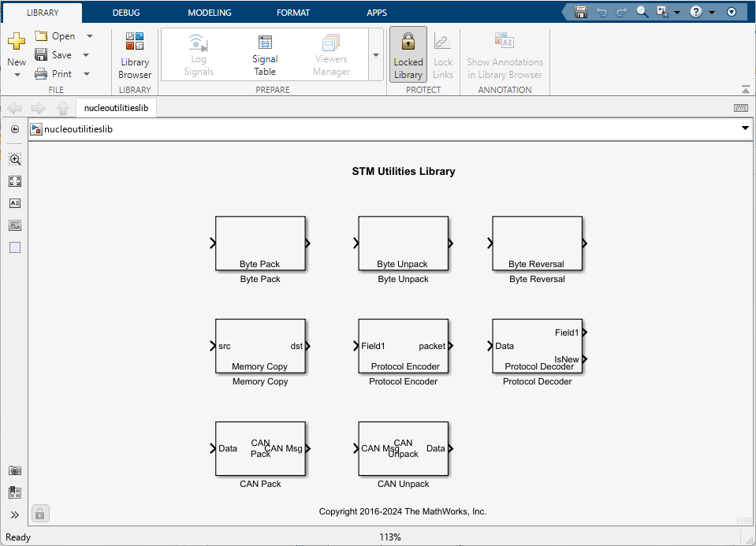Select the Byte Pack block on the canvas

coord(260,243)
